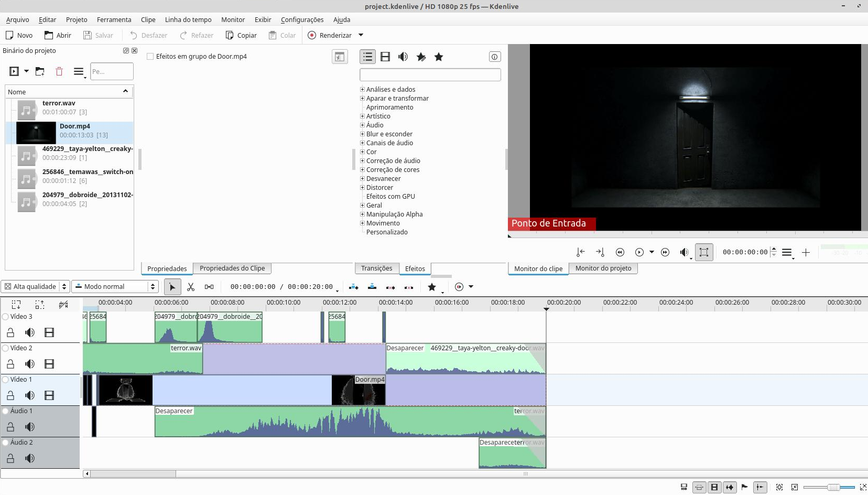Enable 'Efeitos em grupo de Door.mp4' checkbox
The height and width of the screenshot is (495, 868).
pyautogui.click(x=150, y=57)
